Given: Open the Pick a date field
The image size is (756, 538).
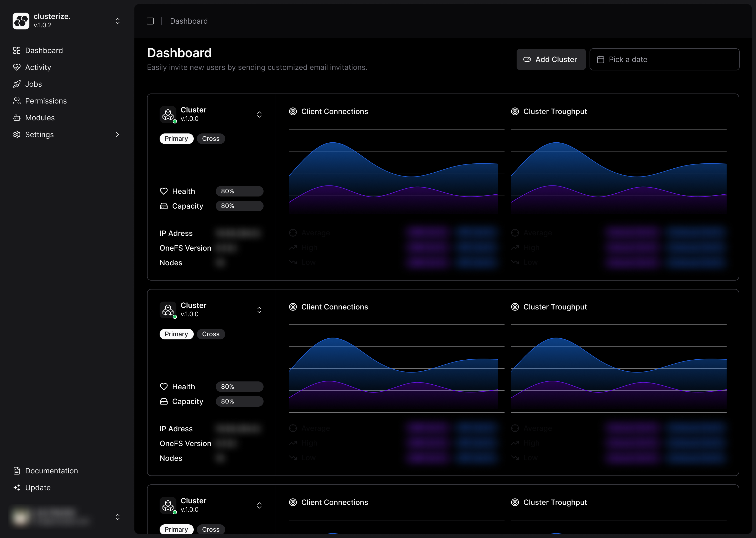Looking at the screenshot, I should click(x=664, y=59).
